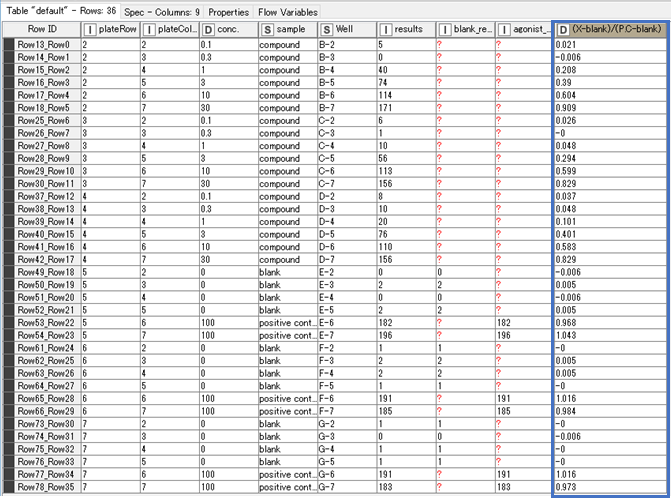Click agonist cell 196

tap(524, 335)
